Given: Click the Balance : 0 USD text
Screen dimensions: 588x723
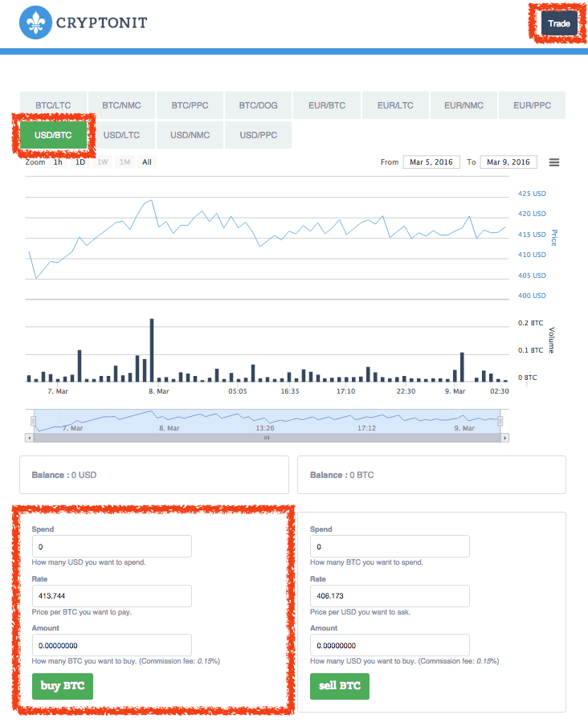Looking at the screenshot, I should coord(64,475).
